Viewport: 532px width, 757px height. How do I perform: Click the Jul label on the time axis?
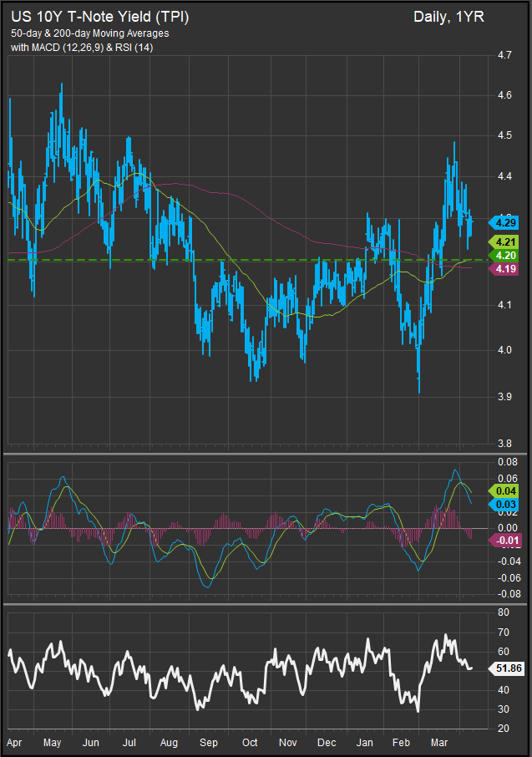pos(129,742)
